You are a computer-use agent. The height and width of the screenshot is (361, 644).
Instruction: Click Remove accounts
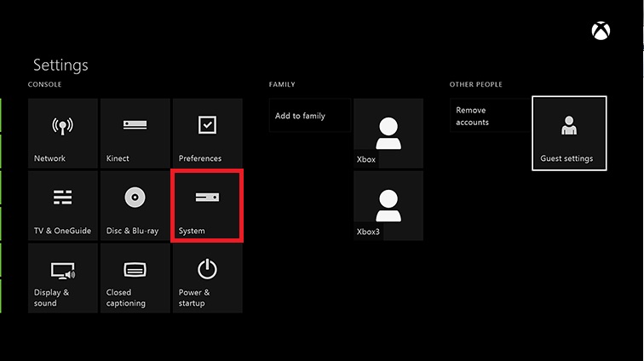(x=491, y=116)
